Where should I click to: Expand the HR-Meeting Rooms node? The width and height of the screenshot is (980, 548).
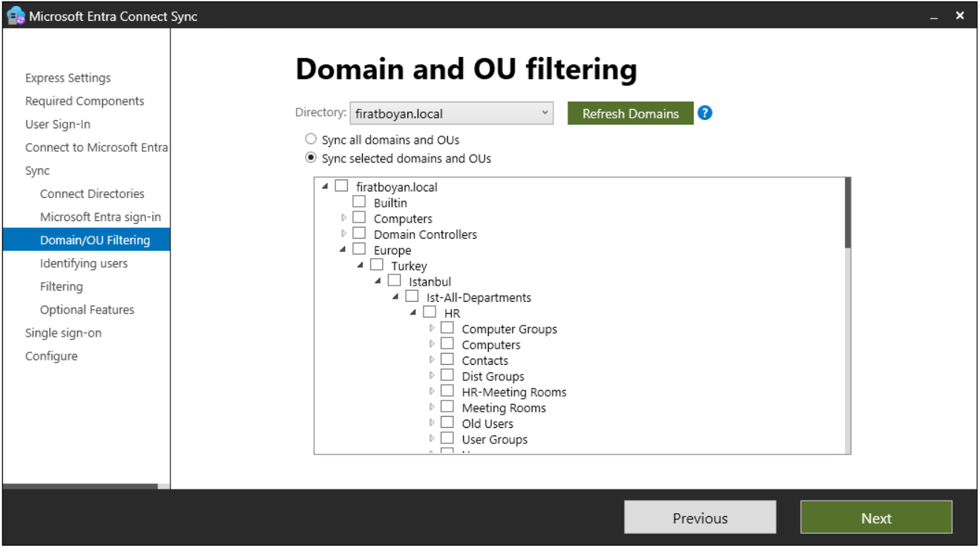click(x=432, y=391)
